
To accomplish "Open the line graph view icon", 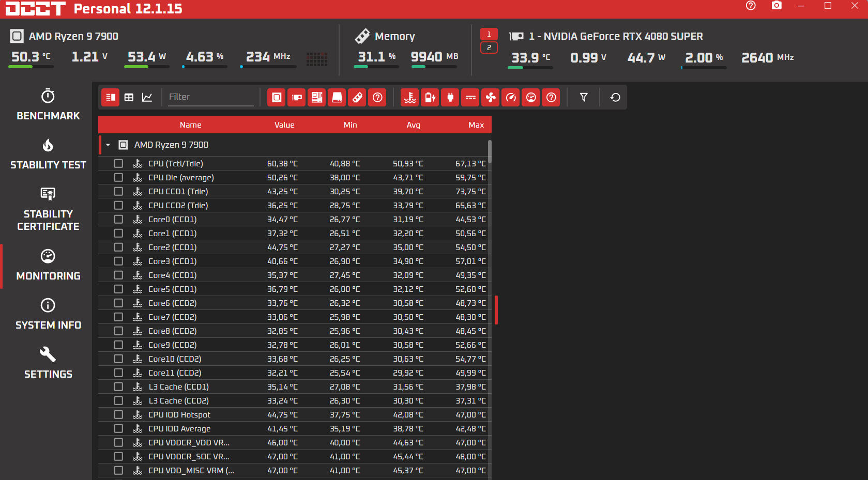I will (x=147, y=97).
